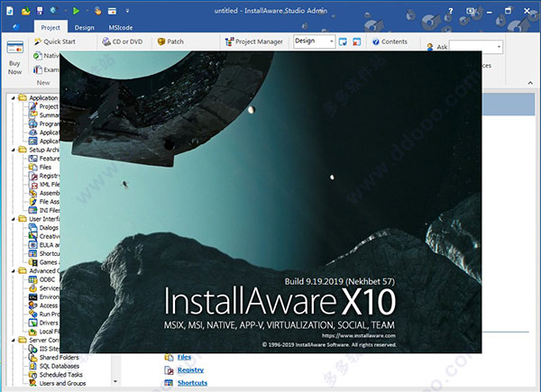Click the small credit card icon in title bar
This screenshot has width=541, height=392.
click(x=112, y=11)
